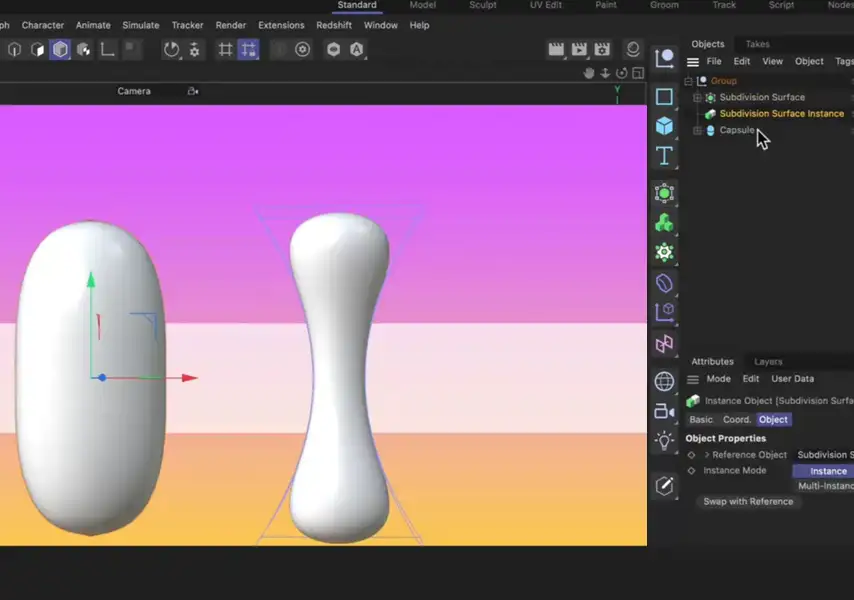Select the rectangle icon in the left palette

[x=664, y=96]
